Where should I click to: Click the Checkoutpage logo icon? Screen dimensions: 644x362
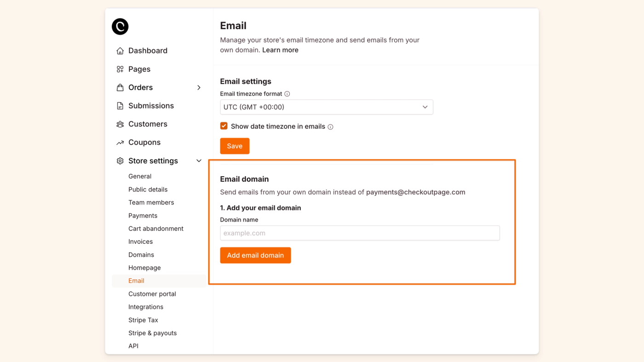(x=120, y=27)
